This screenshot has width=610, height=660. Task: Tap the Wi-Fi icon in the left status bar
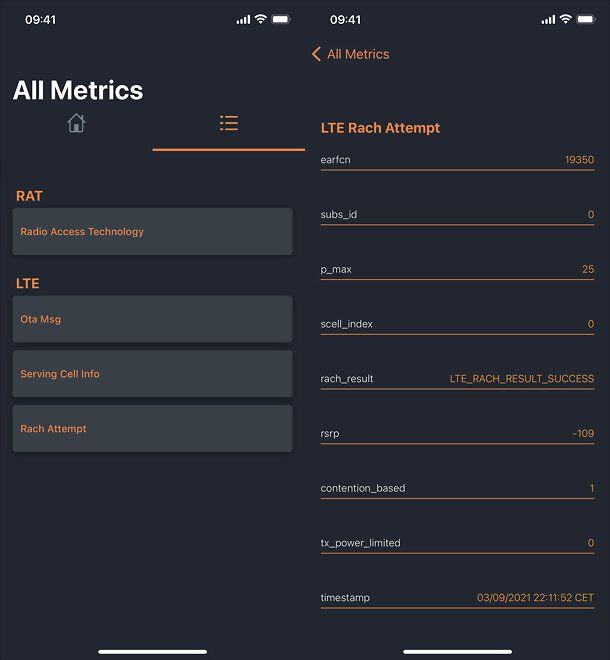261,19
